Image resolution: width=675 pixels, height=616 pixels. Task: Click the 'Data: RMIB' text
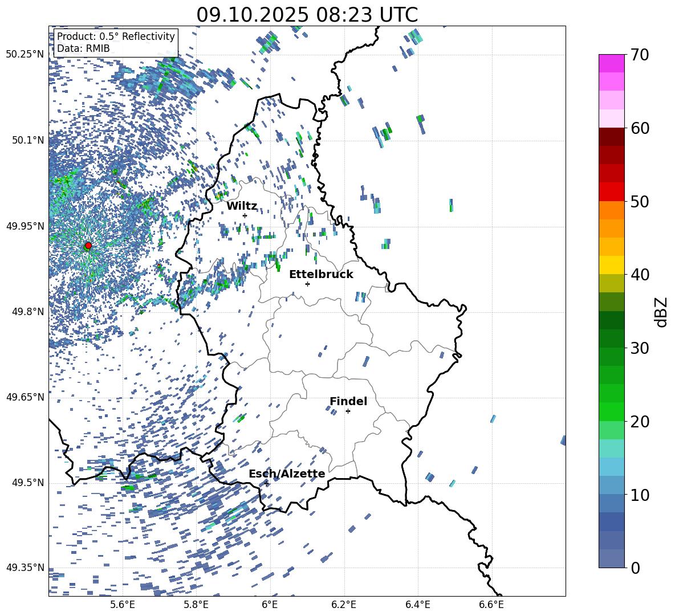click(83, 48)
